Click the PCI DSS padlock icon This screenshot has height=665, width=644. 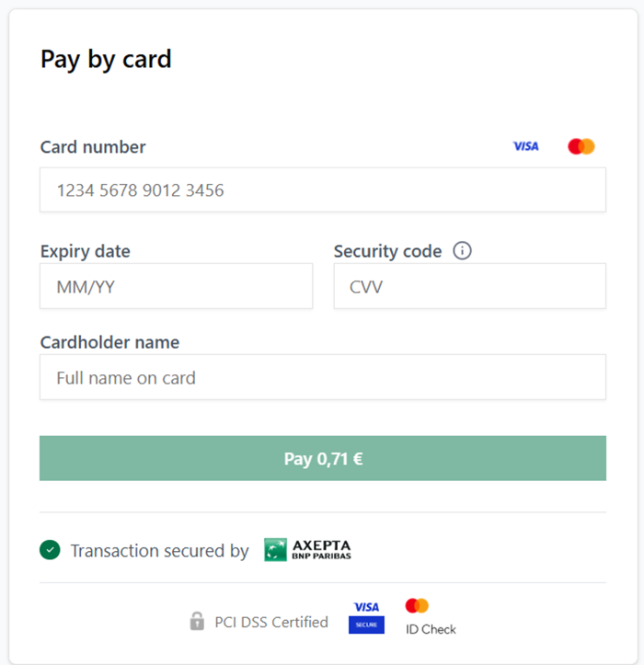[x=197, y=622]
